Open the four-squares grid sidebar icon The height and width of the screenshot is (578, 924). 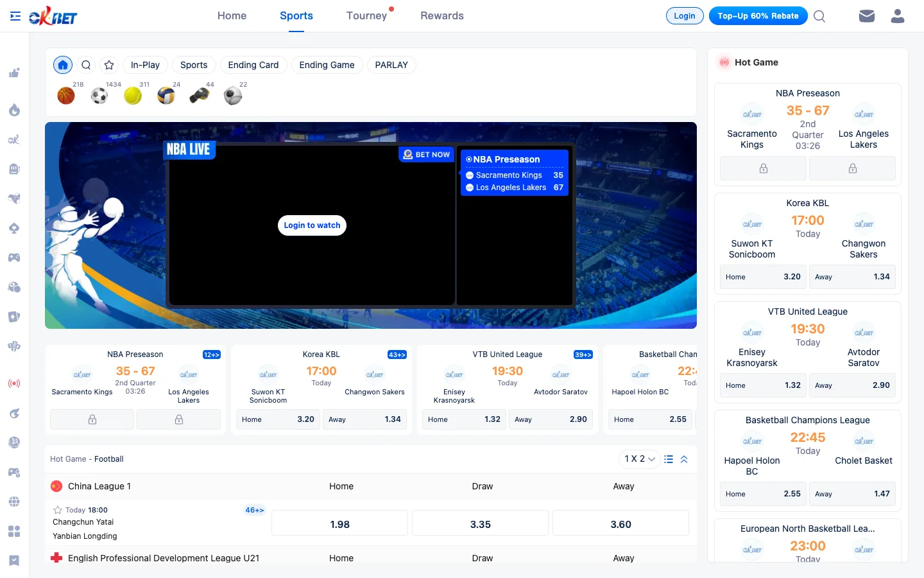point(14,531)
